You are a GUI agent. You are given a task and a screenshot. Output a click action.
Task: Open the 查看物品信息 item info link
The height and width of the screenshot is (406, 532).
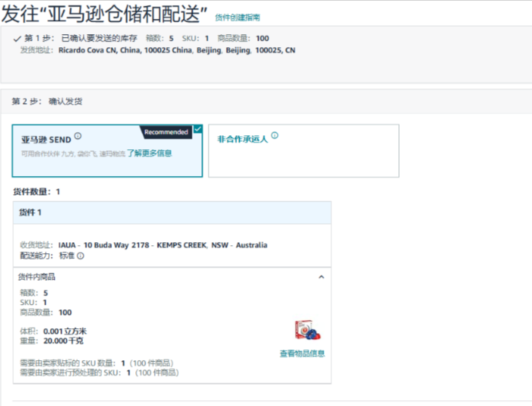tap(302, 354)
